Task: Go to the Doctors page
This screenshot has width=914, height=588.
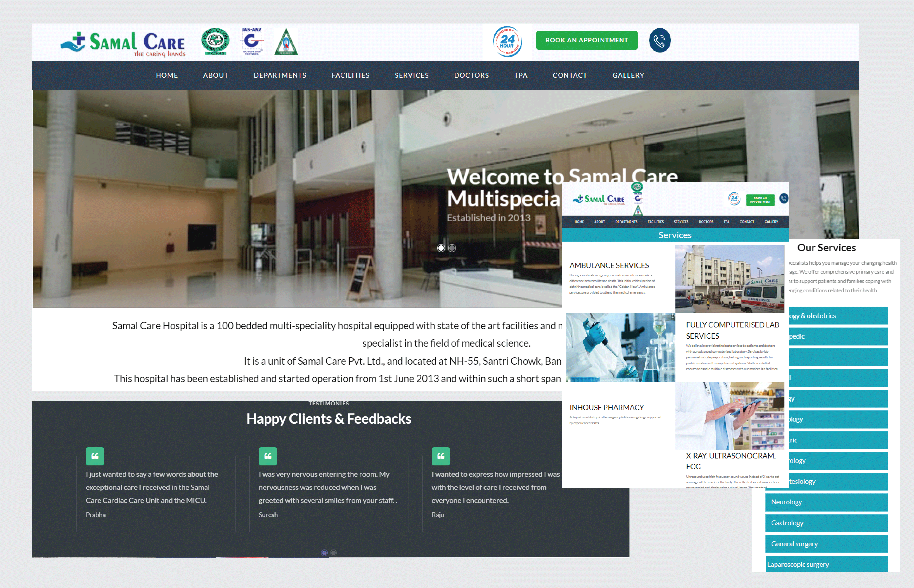Action: coord(471,75)
